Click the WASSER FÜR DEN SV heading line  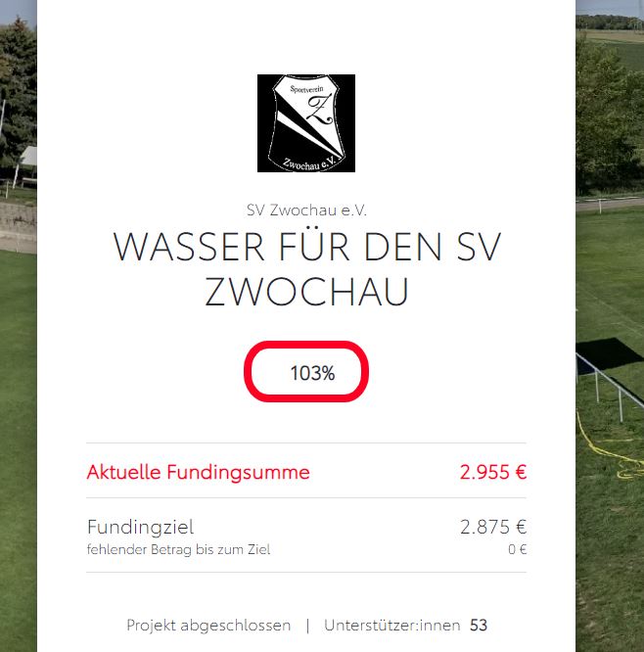coord(306,247)
